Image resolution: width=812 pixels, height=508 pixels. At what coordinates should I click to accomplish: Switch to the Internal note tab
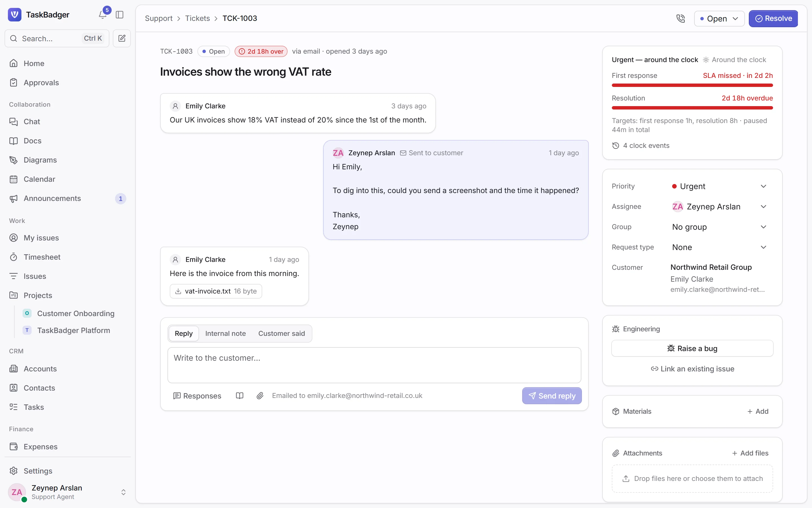pyautogui.click(x=226, y=334)
